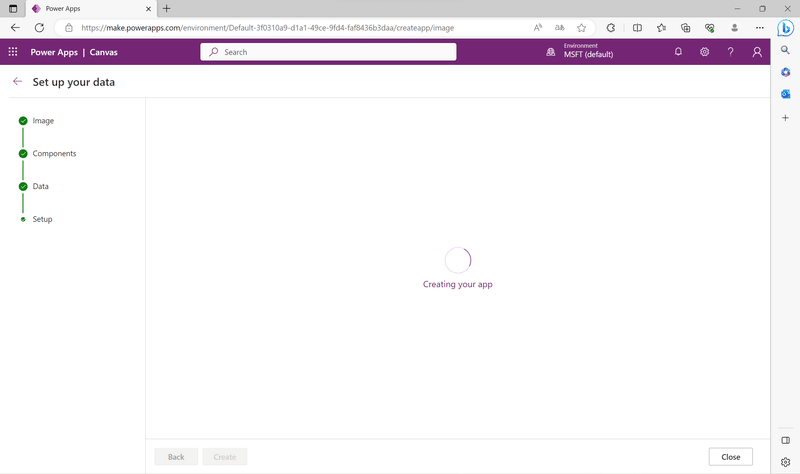Click the browser back arrow
This screenshot has width=800, height=474.
tap(15, 28)
